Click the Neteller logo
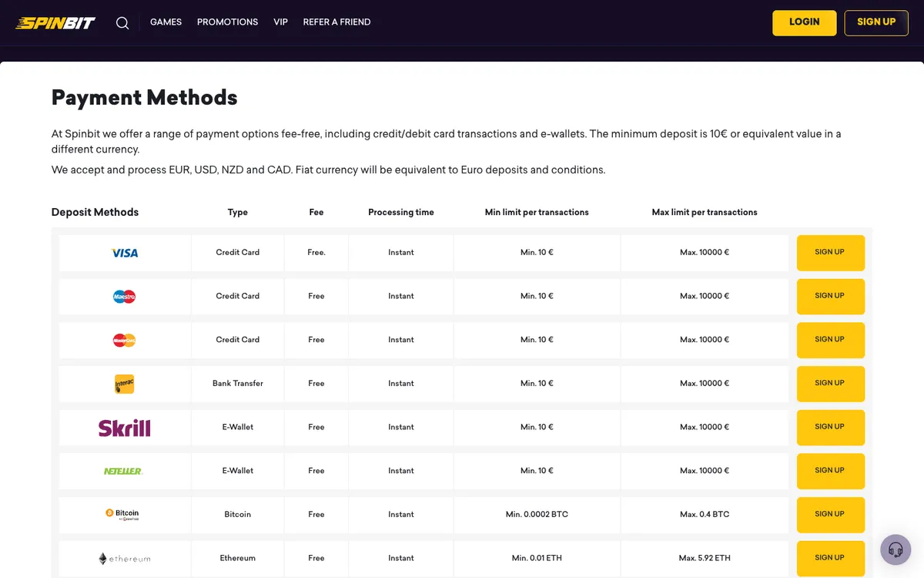The image size is (924, 578). [x=123, y=471]
